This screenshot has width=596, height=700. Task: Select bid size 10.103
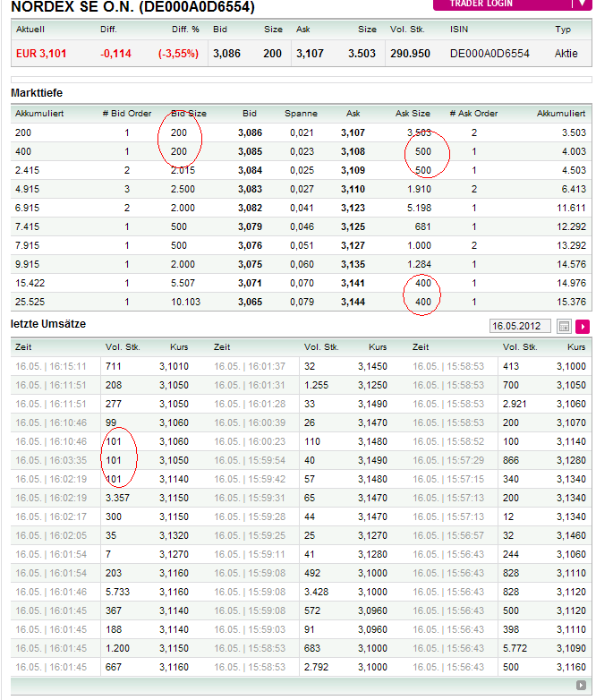point(186,303)
